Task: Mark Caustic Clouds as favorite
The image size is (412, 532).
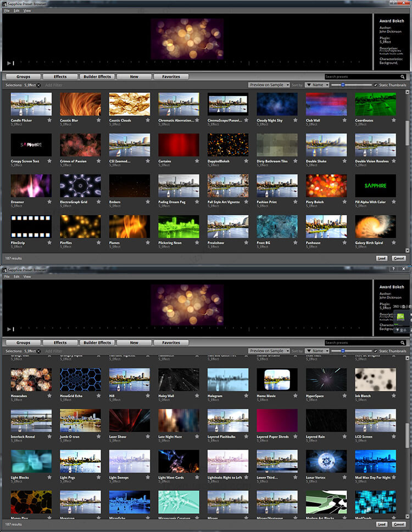Action: [x=148, y=120]
